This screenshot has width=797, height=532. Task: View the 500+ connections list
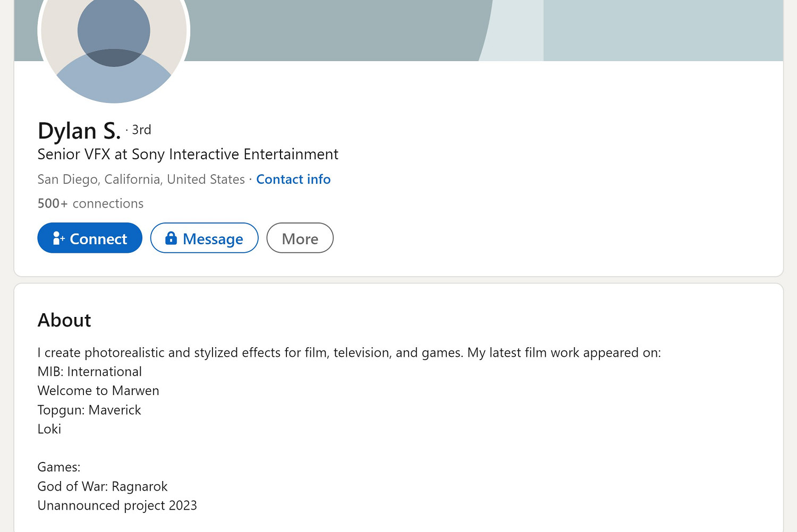pos(90,203)
